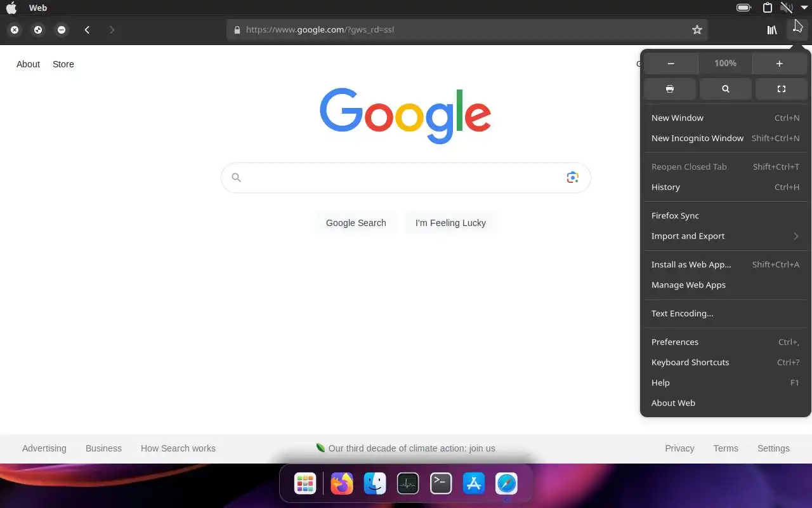The height and width of the screenshot is (508, 812).
Task: Click the Google Search button
Action: pos(356,223)
